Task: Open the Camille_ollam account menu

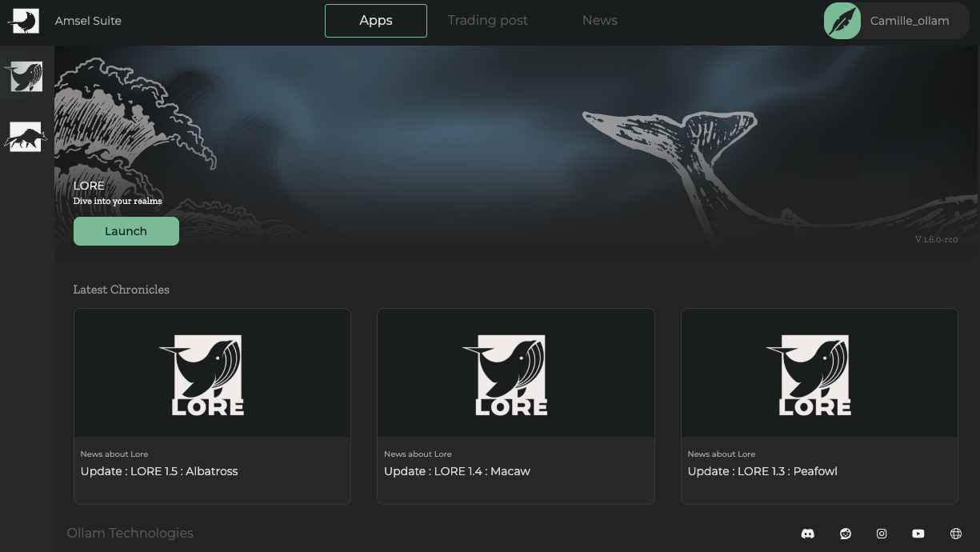Action: (910, 21)
